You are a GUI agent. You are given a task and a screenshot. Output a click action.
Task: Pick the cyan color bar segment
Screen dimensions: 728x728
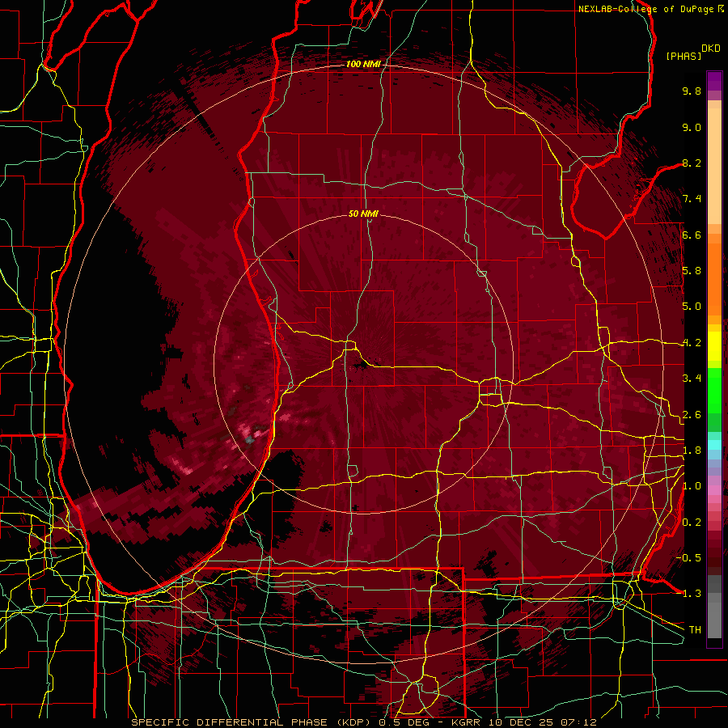(714, 445)
